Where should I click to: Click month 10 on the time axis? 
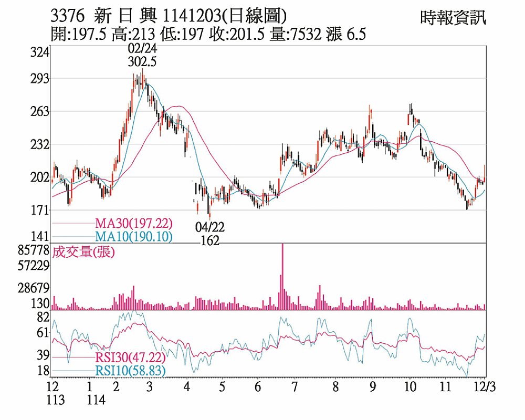[x=410, y=388]
